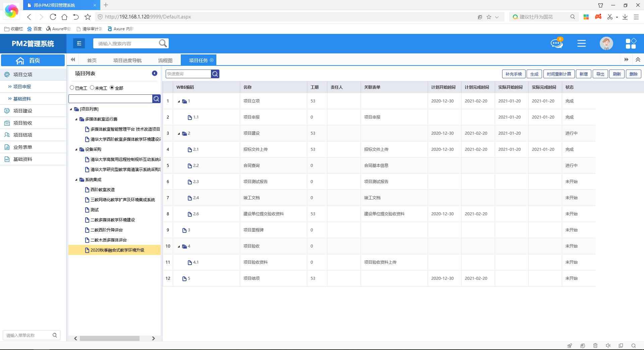
Task: Close the 项目任务 tab
Action: point(212,60)
